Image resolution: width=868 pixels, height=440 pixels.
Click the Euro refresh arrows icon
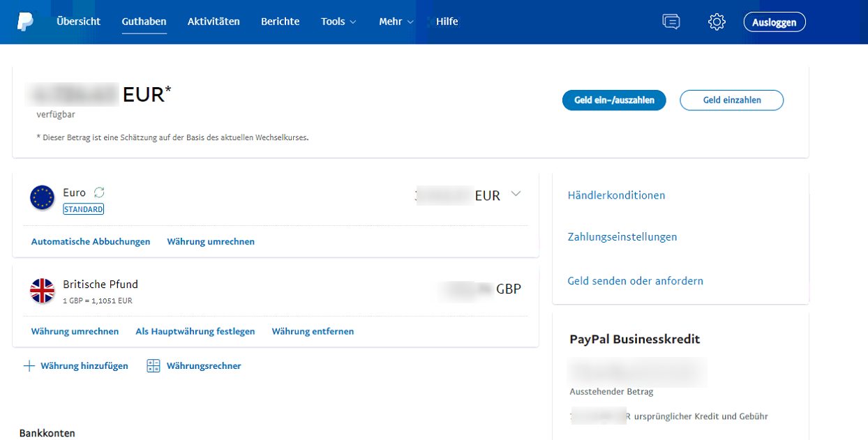coord(99,192)
